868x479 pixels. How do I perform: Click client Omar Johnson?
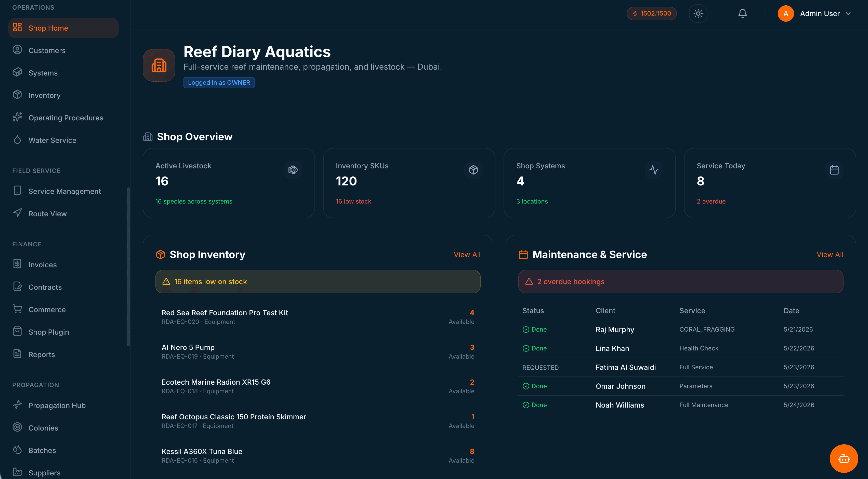[620, 386]
